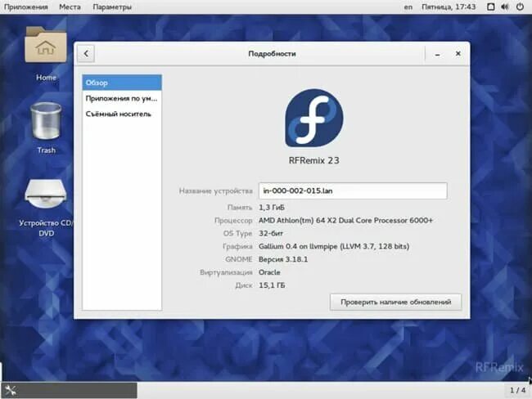Click the Виртуализация label
Screen dimensions: 532x399
(x=226, y=272)
